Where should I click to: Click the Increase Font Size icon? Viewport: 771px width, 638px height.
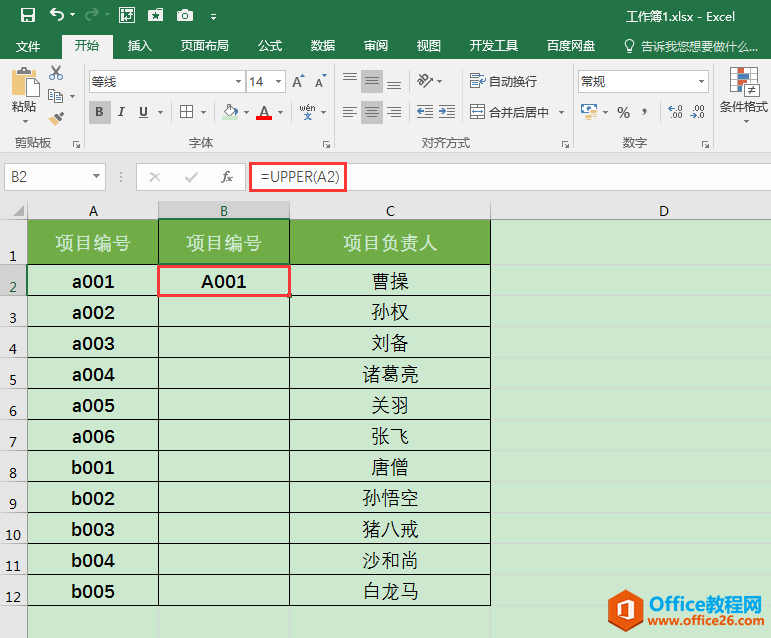[297, 82]
